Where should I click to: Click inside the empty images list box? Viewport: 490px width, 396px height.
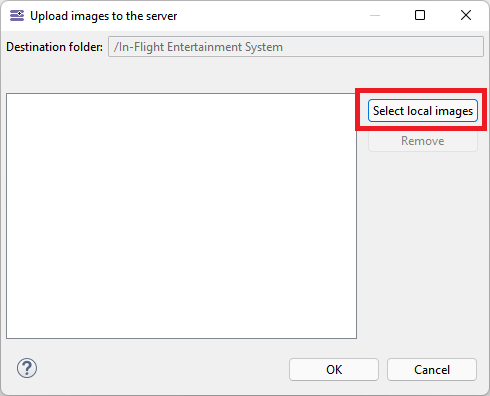pos(181,216)
